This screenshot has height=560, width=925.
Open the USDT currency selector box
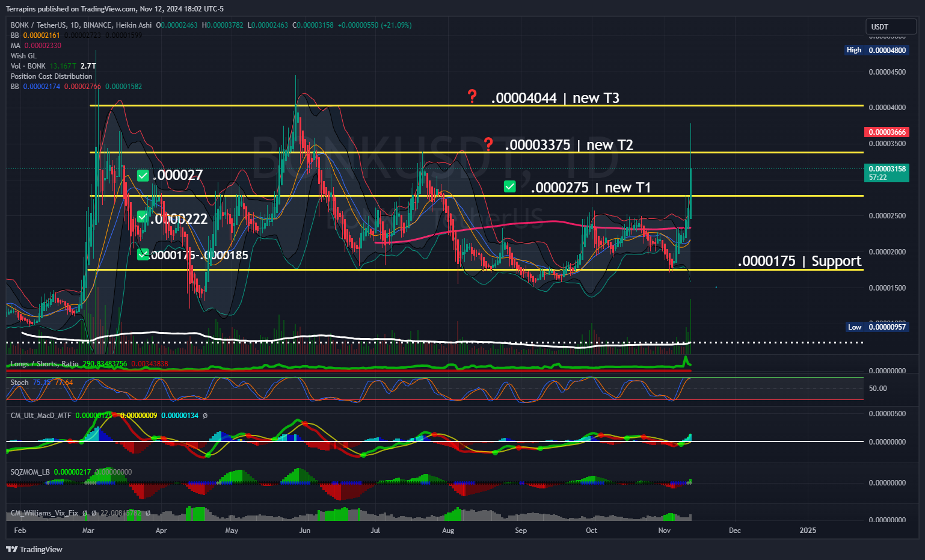pos(891,26)
